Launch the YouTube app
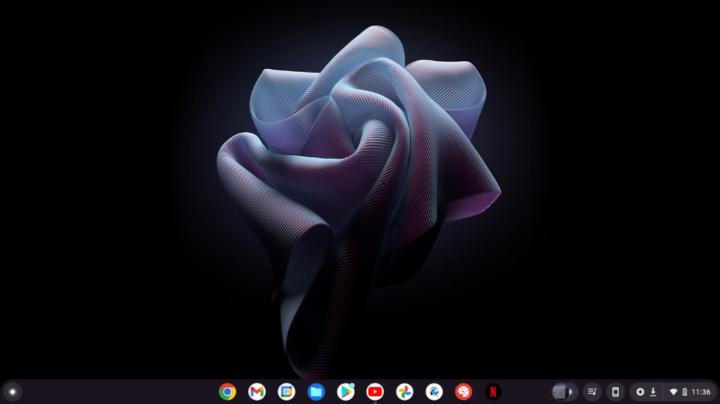 tap(375, 392)
